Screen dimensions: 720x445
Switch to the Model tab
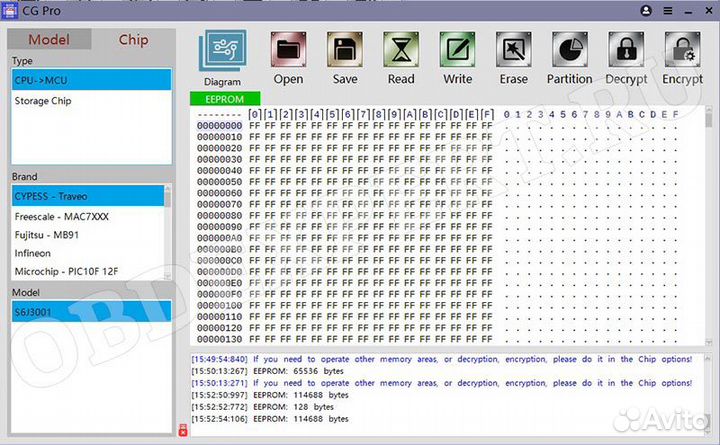pos(48,40)
